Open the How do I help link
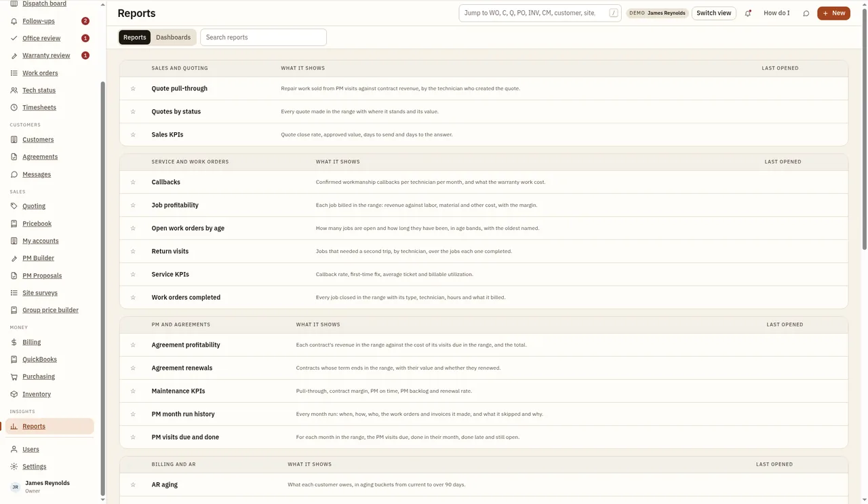 [776, 13]
